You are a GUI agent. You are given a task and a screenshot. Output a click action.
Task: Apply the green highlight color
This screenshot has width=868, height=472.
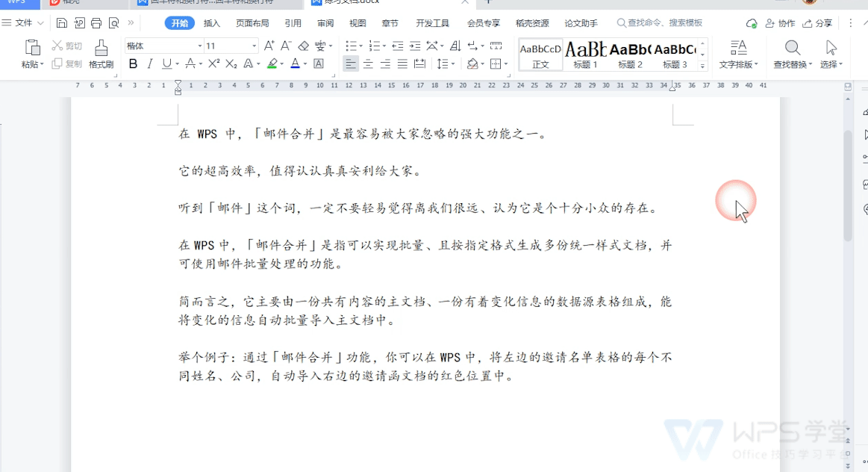(272, 63)
